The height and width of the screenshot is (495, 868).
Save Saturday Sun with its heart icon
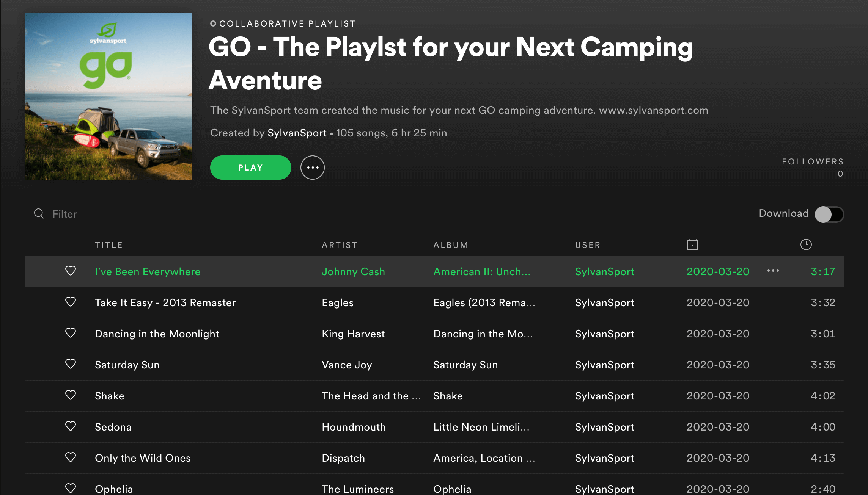71,364
